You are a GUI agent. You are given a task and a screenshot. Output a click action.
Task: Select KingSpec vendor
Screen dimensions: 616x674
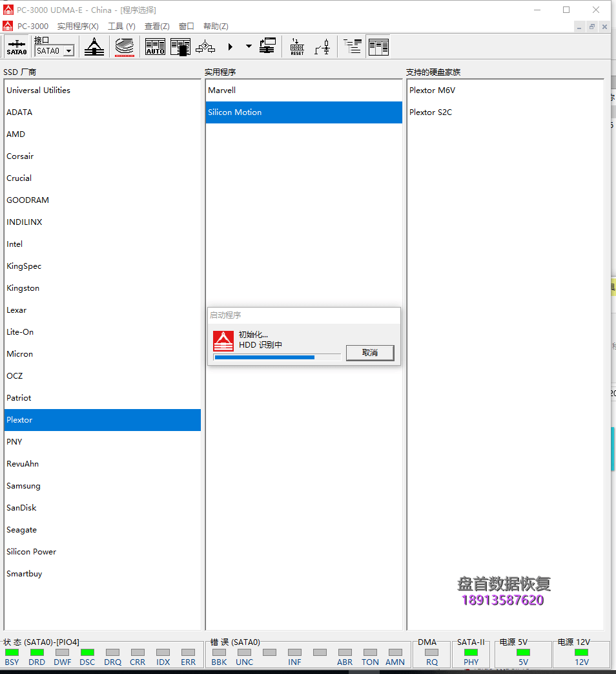coord(102,266)
